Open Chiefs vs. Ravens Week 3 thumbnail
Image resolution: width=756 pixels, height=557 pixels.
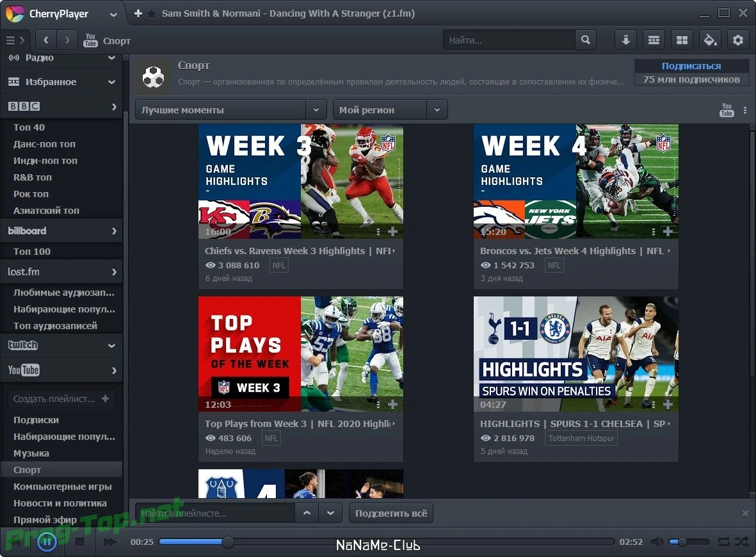[301, 181]
